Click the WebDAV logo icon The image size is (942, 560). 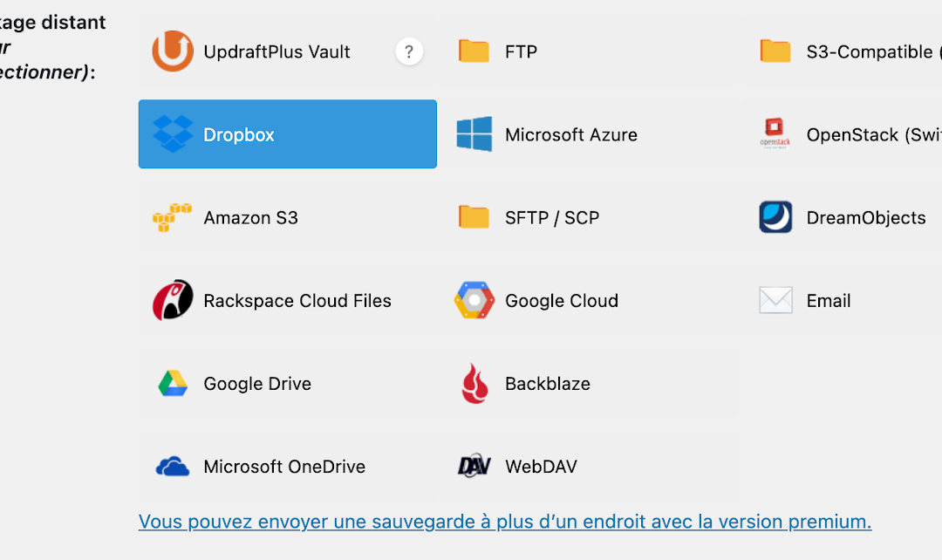(x=474, y=467)
